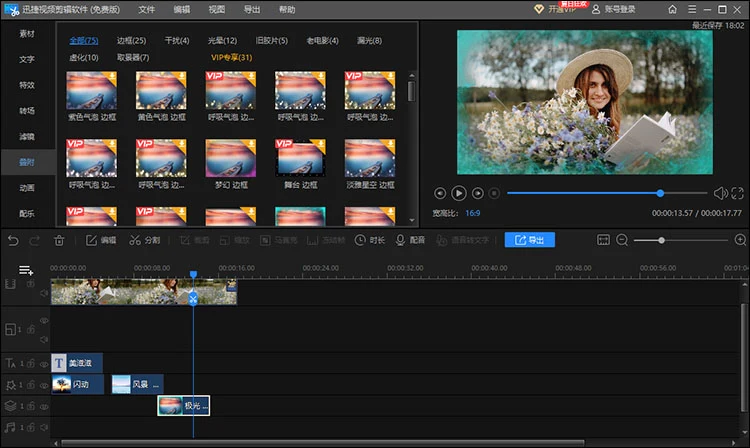Click the fullscreen icon in the preview player
This screenshot has width=750, height=448.
point(737,193)
